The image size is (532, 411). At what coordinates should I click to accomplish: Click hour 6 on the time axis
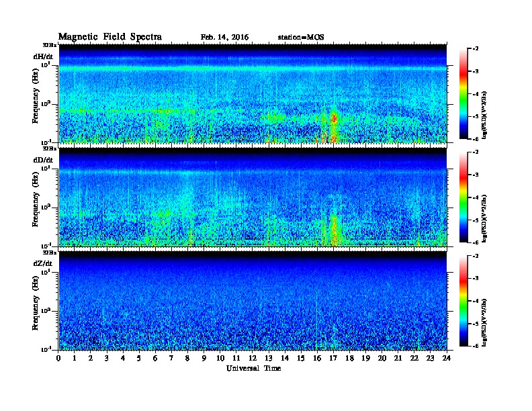click(155, 358)
